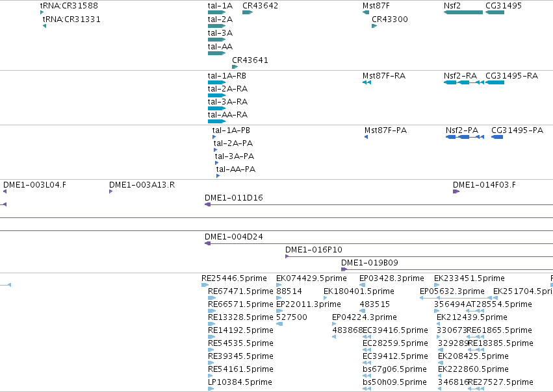Click transcript tal-2A-RA
This screenshot has height=392, width=553.
click(216, 95)
